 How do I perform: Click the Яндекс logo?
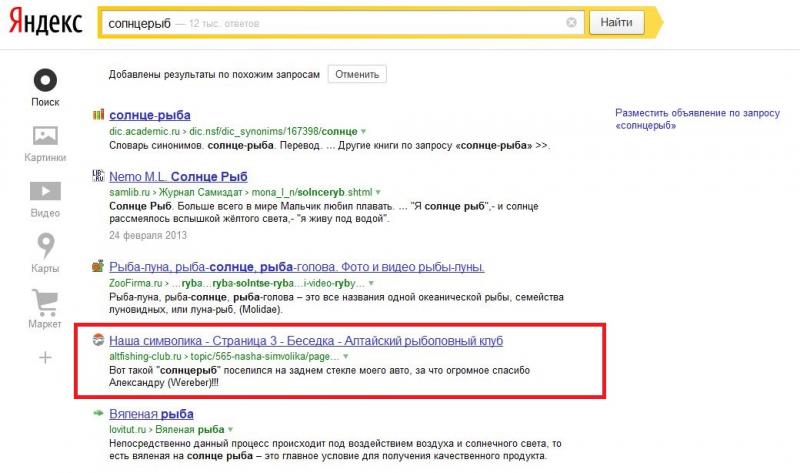point(46,22)
